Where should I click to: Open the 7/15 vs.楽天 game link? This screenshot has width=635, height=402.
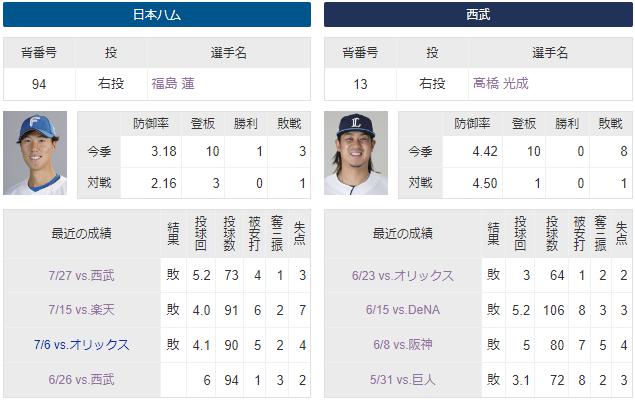(x=81, y=310)
